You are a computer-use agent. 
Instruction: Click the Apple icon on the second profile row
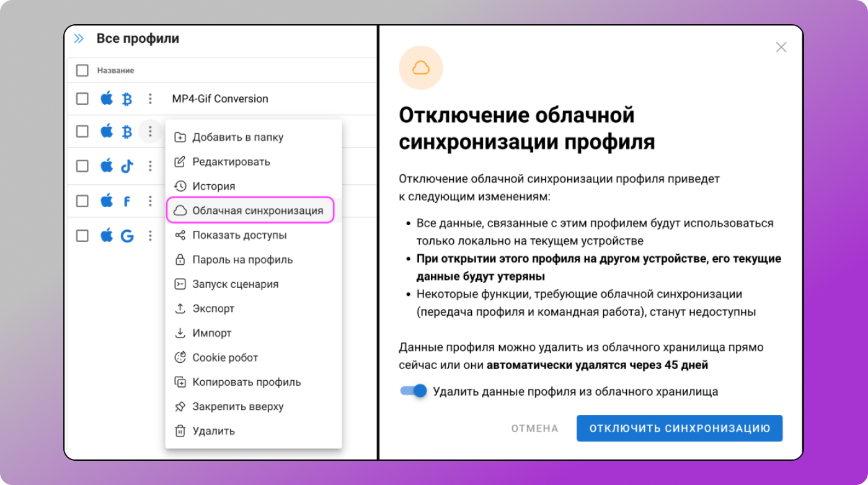pos(107,131)
